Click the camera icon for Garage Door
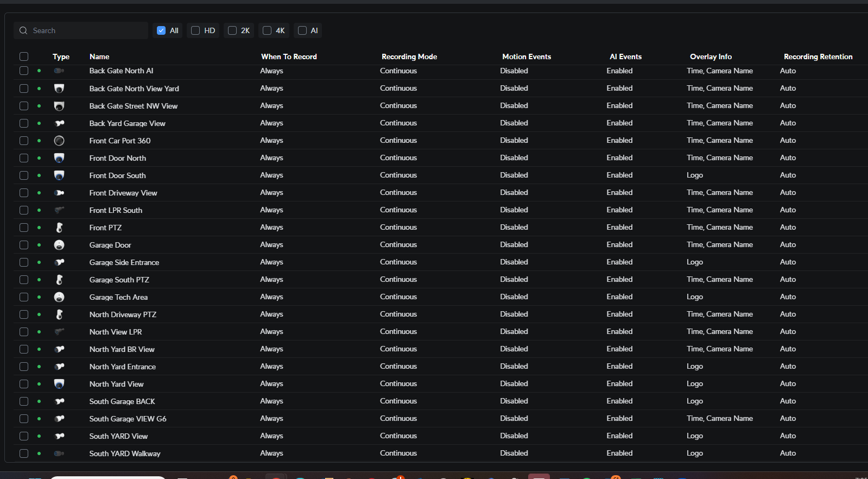 pos(59,245)
